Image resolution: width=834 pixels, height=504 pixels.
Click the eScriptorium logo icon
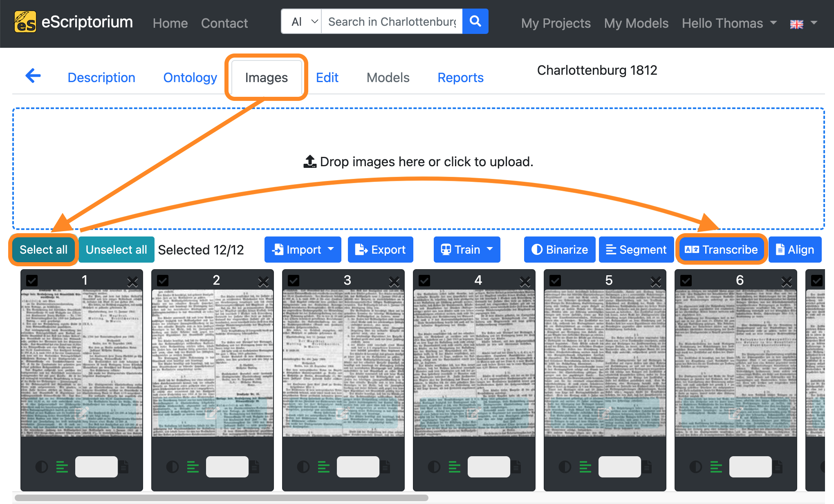(25, 22)
